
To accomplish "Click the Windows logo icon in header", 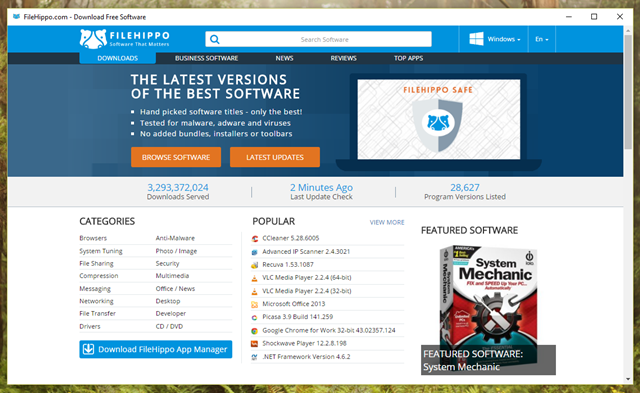I will click(476, 39).
